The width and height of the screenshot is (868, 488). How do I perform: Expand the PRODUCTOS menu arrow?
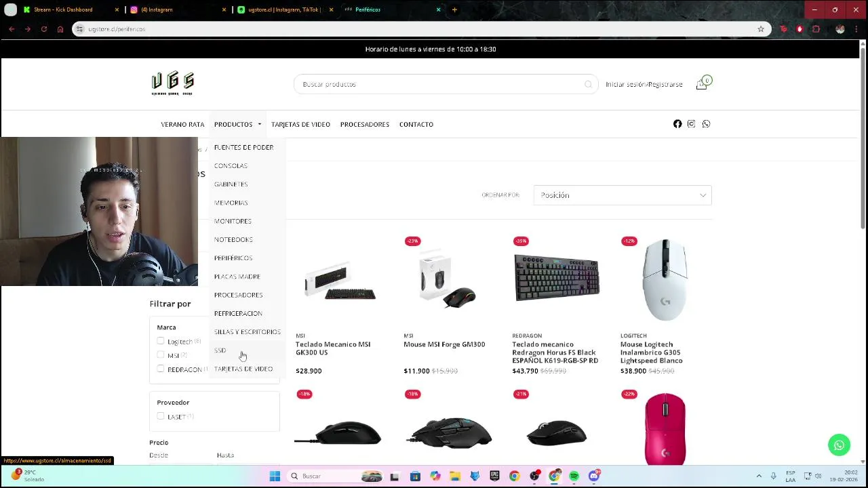click(260, 125)
